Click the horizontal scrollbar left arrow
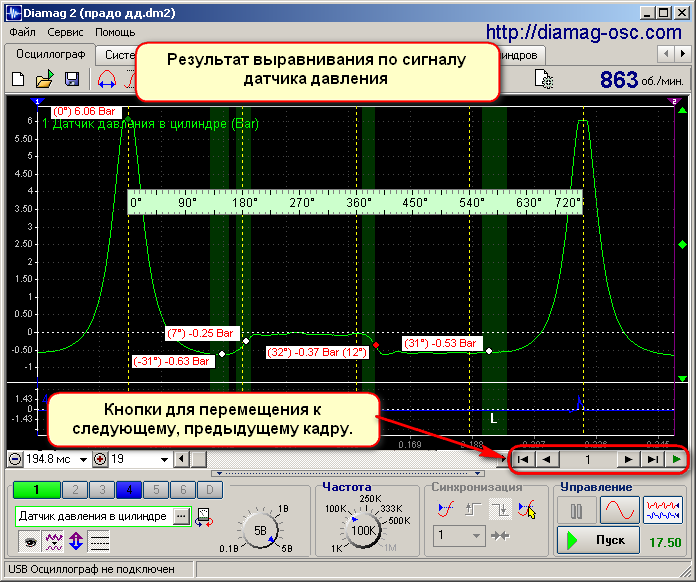696x582 pixels. (182, 459)
